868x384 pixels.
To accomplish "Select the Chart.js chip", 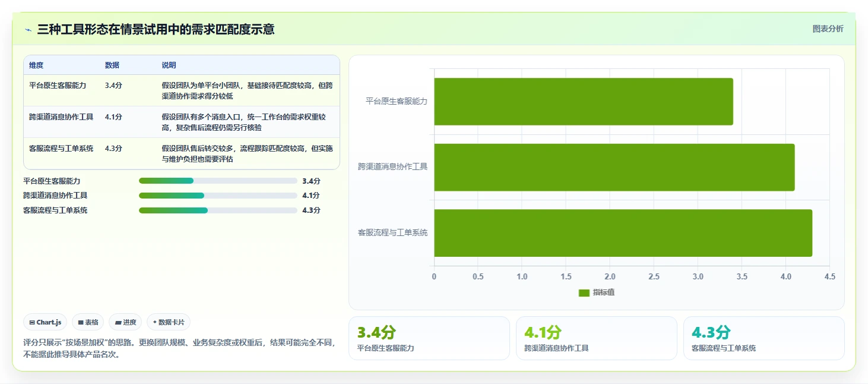I will tap(46, 322).
